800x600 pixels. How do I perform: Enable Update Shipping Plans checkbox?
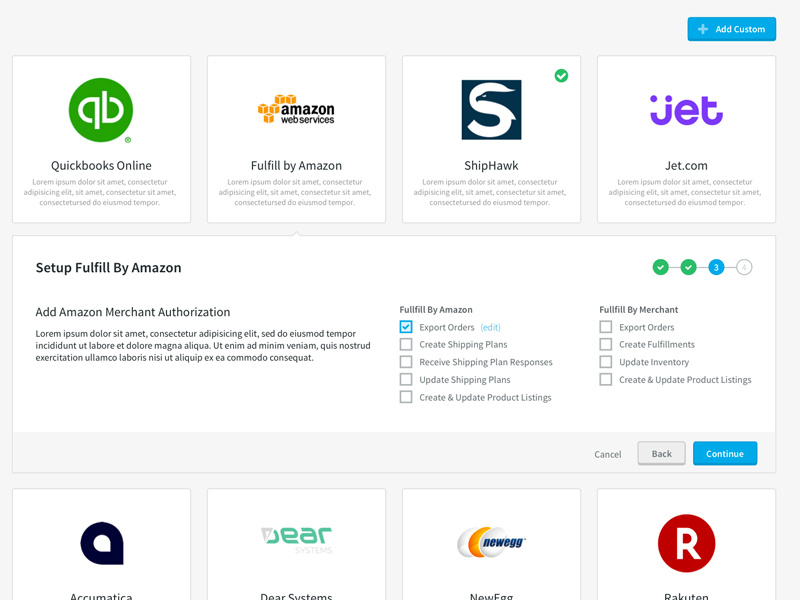point(406,380)
